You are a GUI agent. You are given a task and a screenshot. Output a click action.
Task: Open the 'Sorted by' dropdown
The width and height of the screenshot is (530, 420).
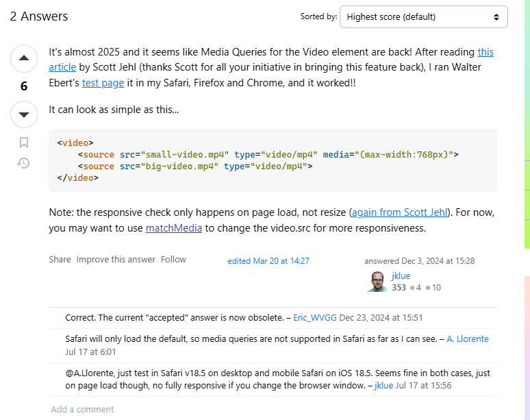[423, 17]
